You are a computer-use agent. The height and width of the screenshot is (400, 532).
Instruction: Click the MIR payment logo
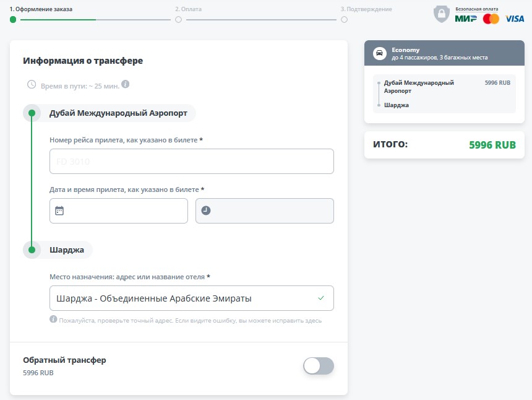[x=466, y=19]
